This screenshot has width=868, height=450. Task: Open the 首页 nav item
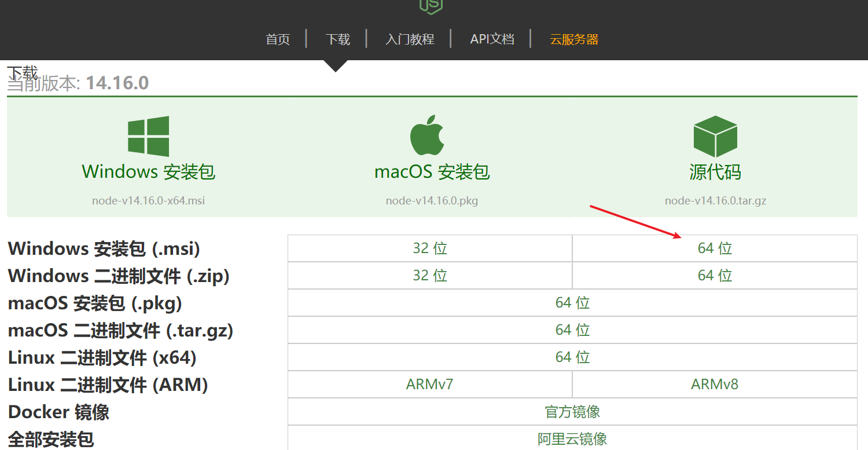point(278,39)
